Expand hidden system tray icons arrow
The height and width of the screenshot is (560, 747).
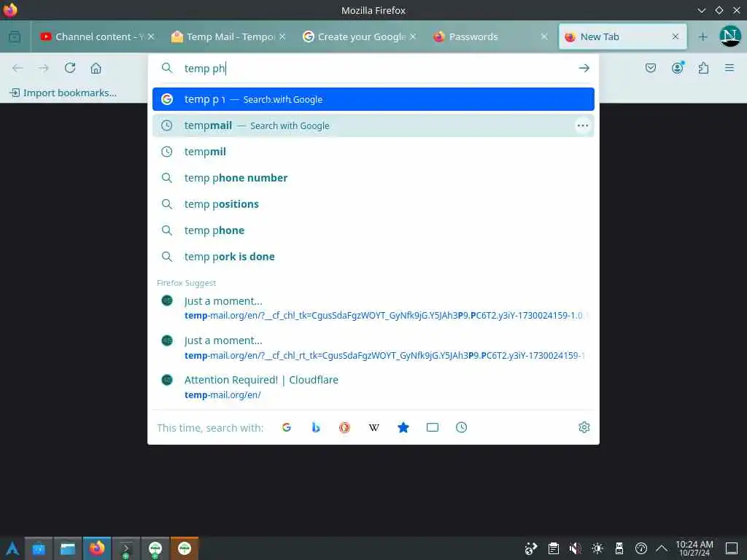pyautogui.click(x=662, y=548)
